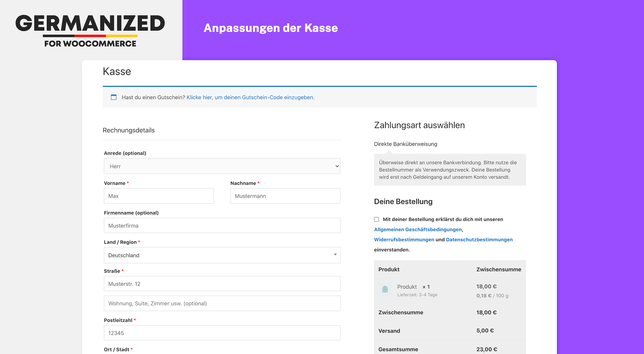This screenshot has width=644, height=354.
Task: Click the arrow on the Deutschland dropdown
Action: tap(335, 255)
